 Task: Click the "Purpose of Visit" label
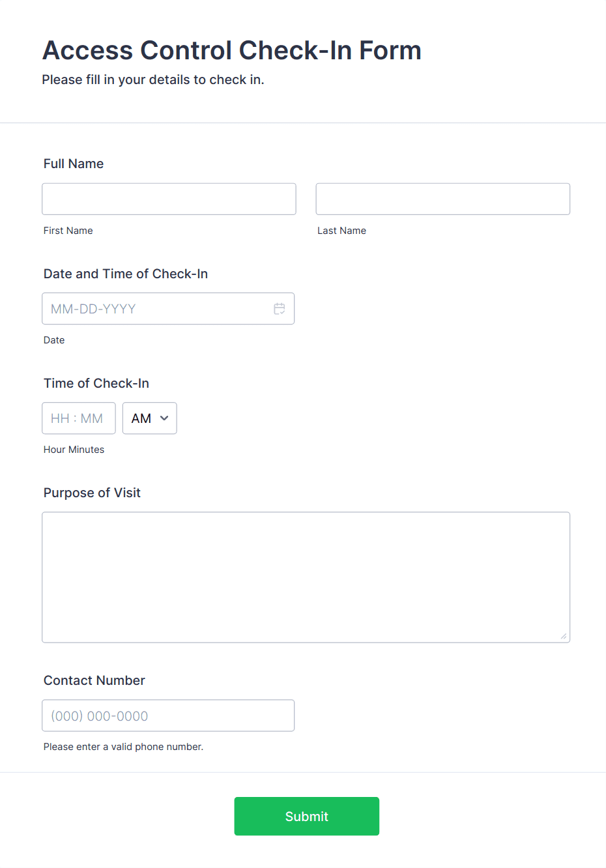coord(92,493)
